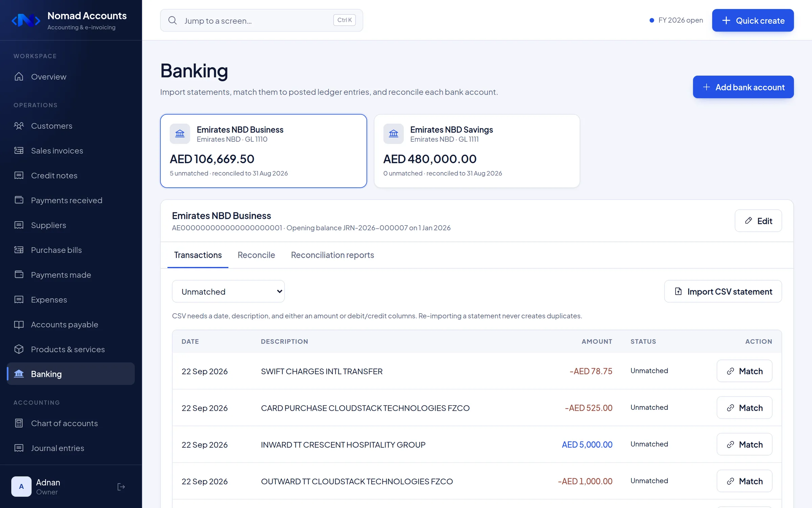Click link icon on INWARD TT CRESCENT Match button

[730, 444]
